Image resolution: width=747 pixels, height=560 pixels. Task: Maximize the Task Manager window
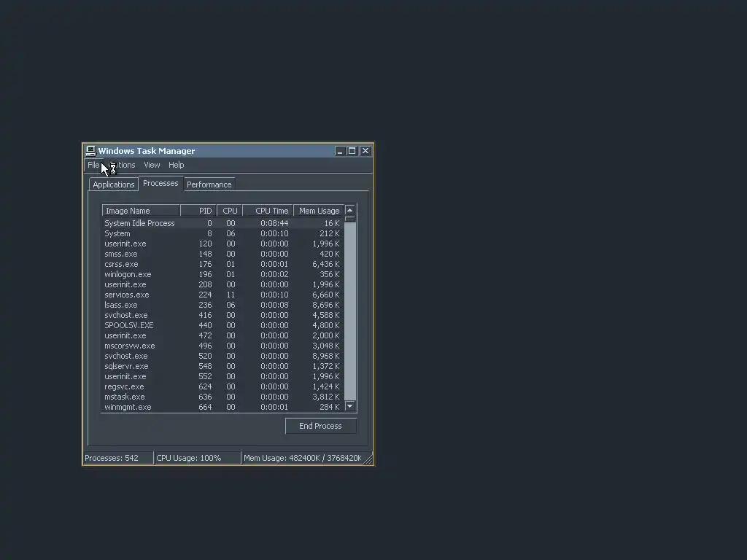click(x=352, y=151)
